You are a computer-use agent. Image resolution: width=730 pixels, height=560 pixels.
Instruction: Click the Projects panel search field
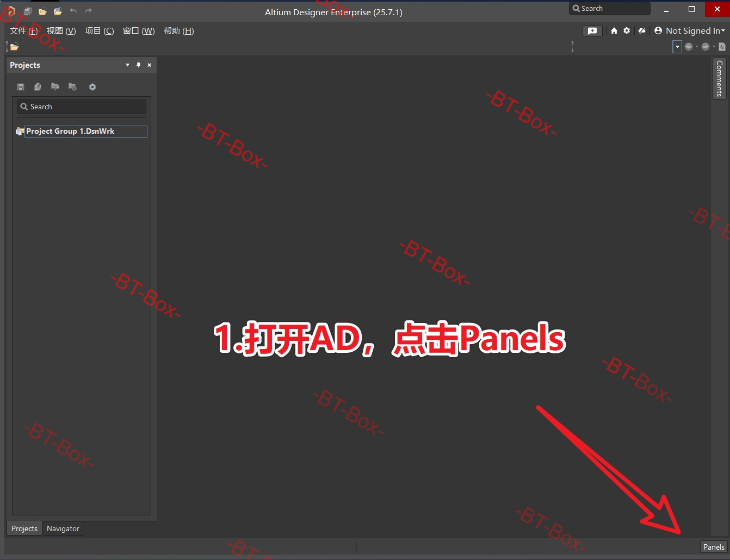pos(82,107)
